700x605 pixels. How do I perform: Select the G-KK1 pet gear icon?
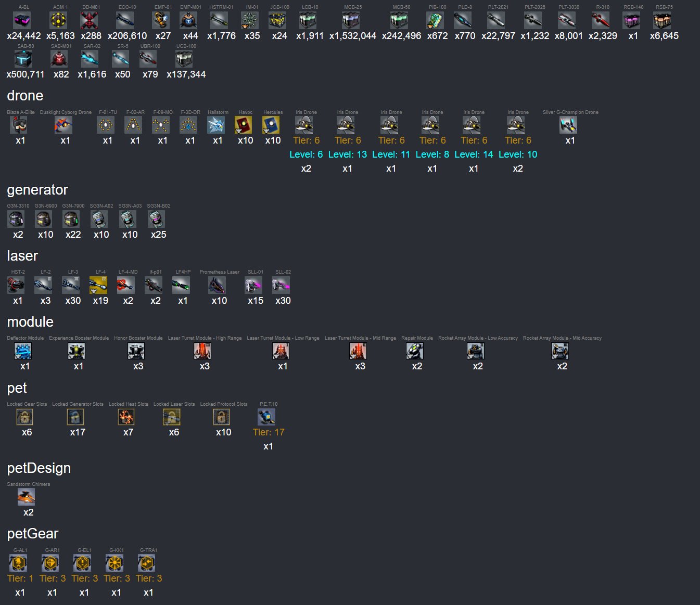tap(114, 563)
